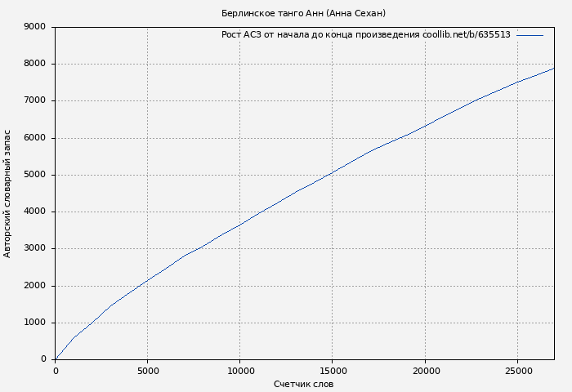Click the 7000 y-axis tick label

(35, 100)
